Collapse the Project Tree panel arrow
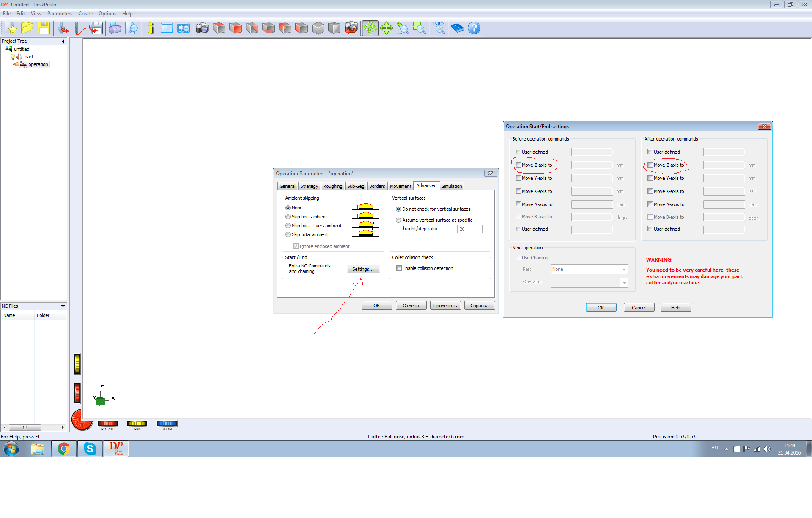 click(63, 41)
